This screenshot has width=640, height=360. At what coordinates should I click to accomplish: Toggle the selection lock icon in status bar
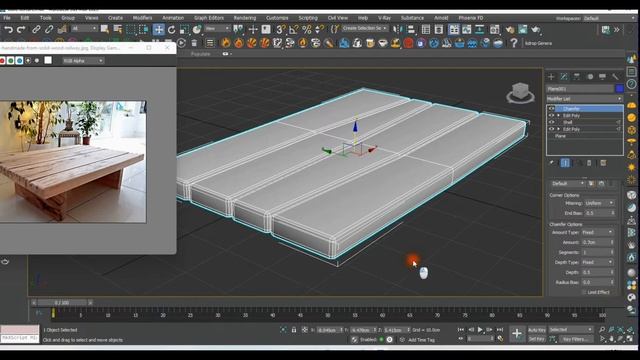(293, 330)
